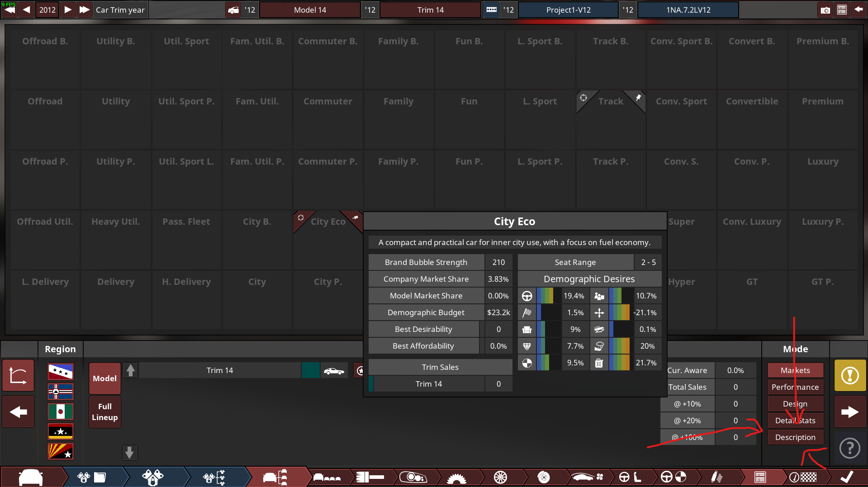Open the engine family designer tab
Viewport: 868px width, 487px height.
(x=91, y=477)
